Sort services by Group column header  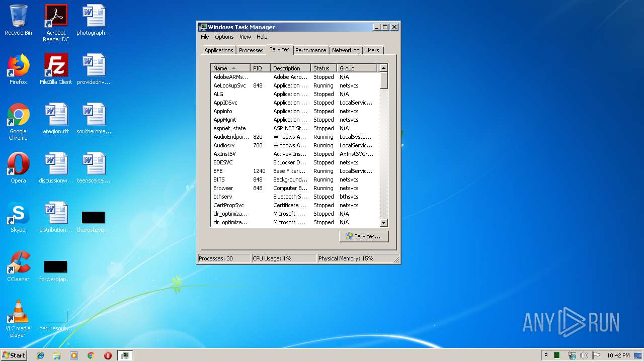tap(357, 68)
